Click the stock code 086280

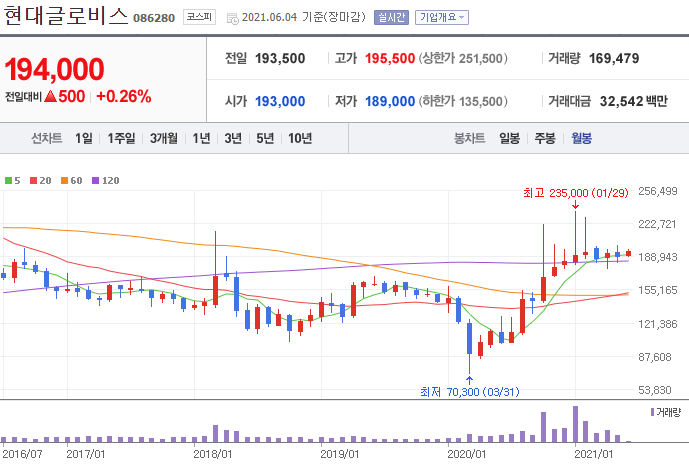[x=154, y=18]
